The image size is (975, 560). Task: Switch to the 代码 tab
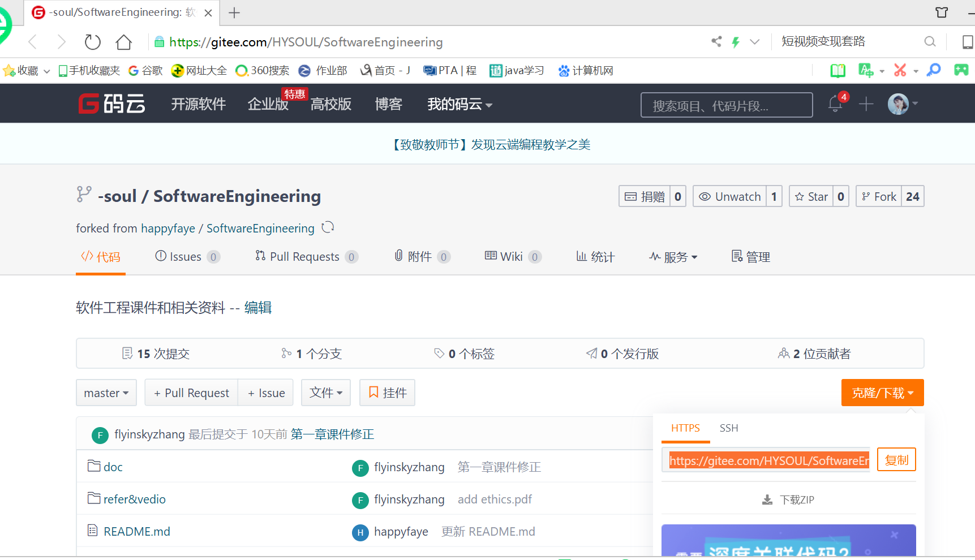coord(101,257)
